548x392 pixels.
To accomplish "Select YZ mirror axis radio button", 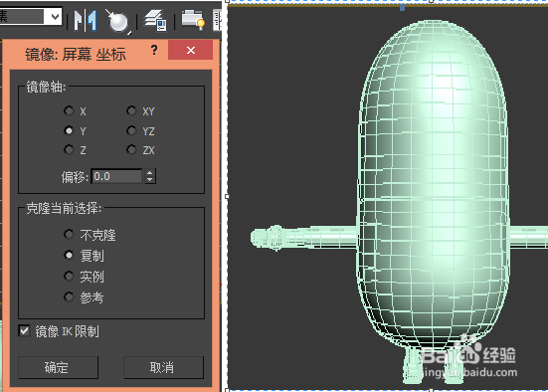I will tap(131, 130).
